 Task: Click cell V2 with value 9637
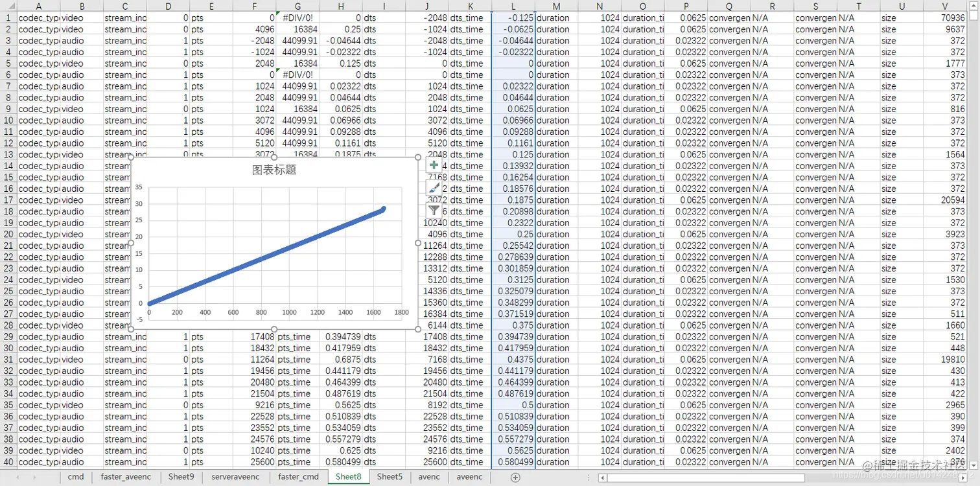[945, 29]
